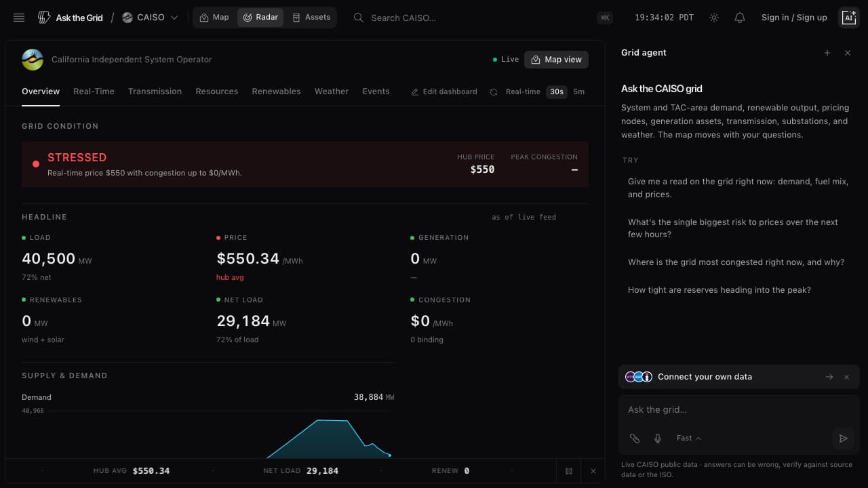868x488 pixels.
Task: Click the Load 40,500 MW value
Action: point(56,258)
